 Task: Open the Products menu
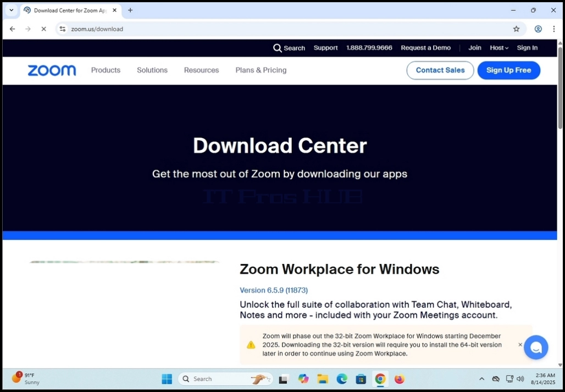106,70
